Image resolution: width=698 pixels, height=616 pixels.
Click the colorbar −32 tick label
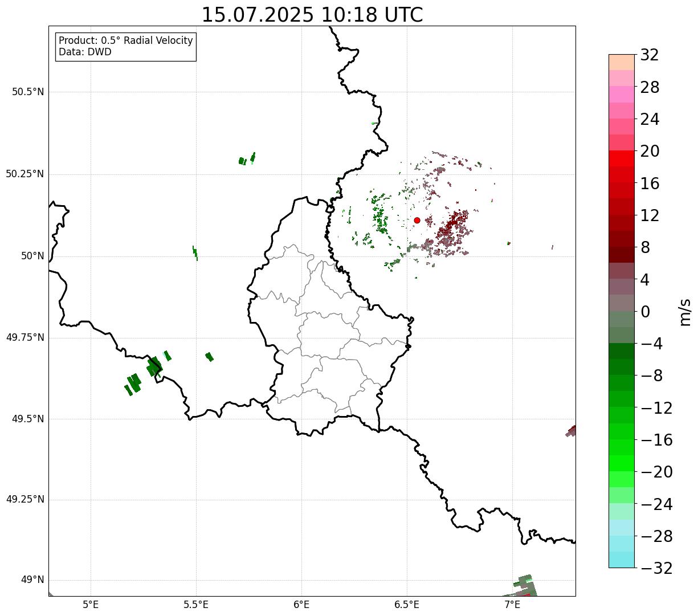(656, 568)
